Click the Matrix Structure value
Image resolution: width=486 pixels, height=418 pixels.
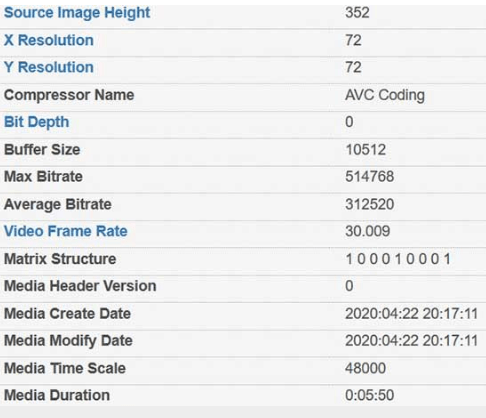click(x=398, y=259)
